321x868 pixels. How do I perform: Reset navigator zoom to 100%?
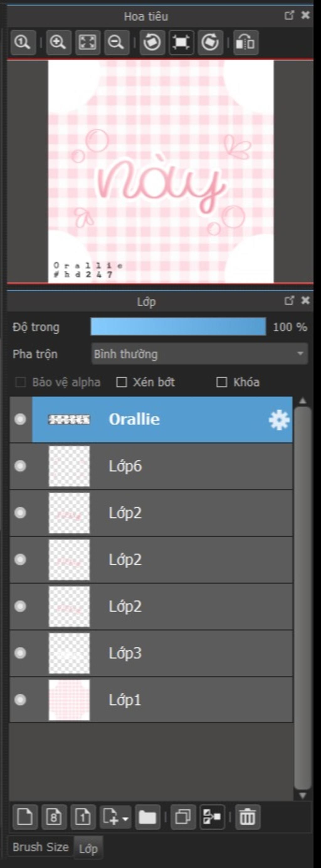[23, 42]
